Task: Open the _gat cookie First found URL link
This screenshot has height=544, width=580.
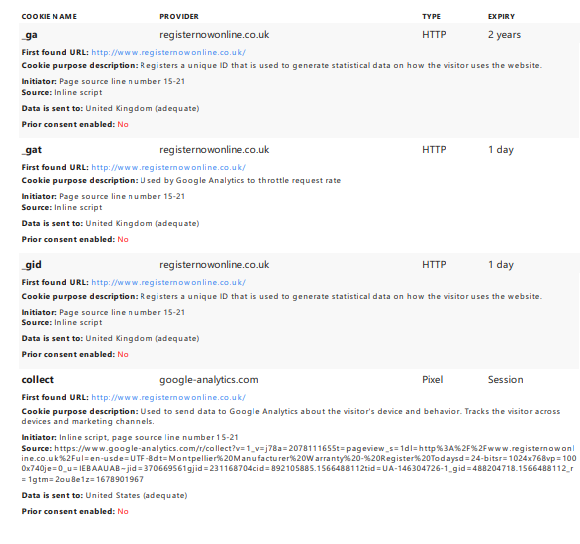Action: pyautogui.click(x=168, y=168)
